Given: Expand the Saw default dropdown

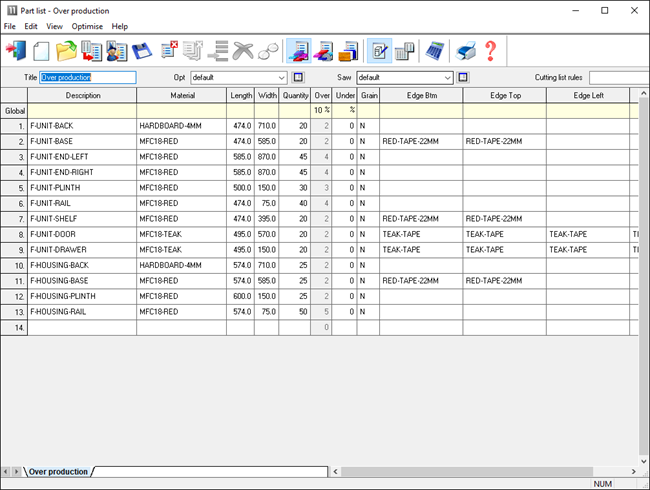Looking at the screenshot, I should tap(447, 77).
